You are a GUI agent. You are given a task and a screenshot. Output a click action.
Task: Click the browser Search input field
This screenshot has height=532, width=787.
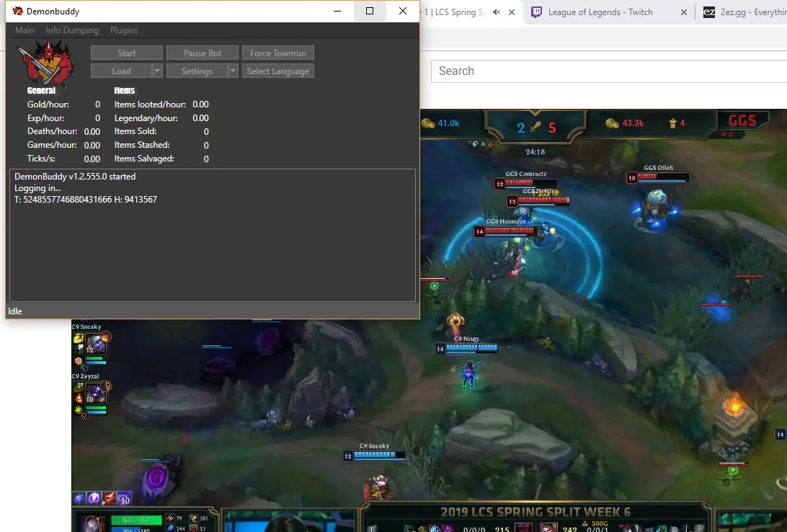tap(609, 71)
